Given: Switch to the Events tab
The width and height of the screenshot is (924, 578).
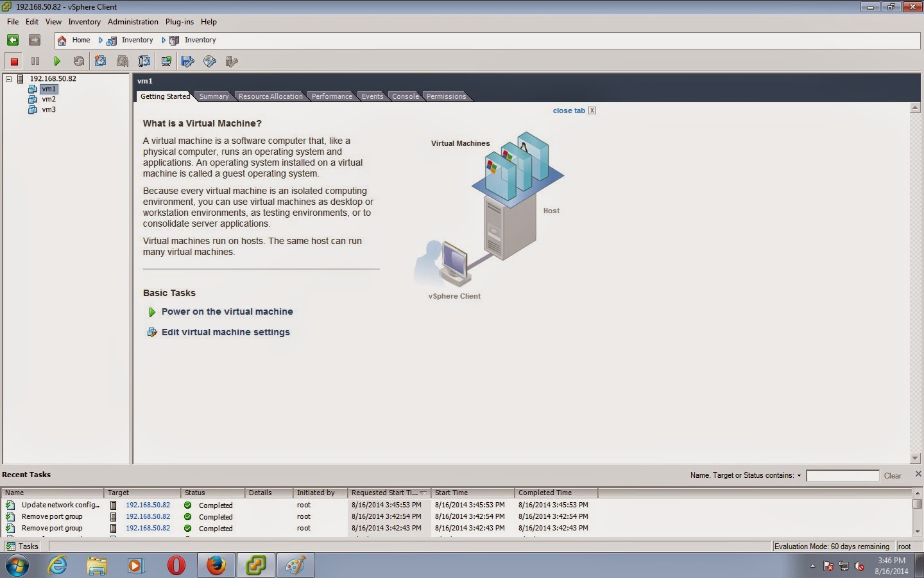Looking at the screenshot, I should coord(372,96).
